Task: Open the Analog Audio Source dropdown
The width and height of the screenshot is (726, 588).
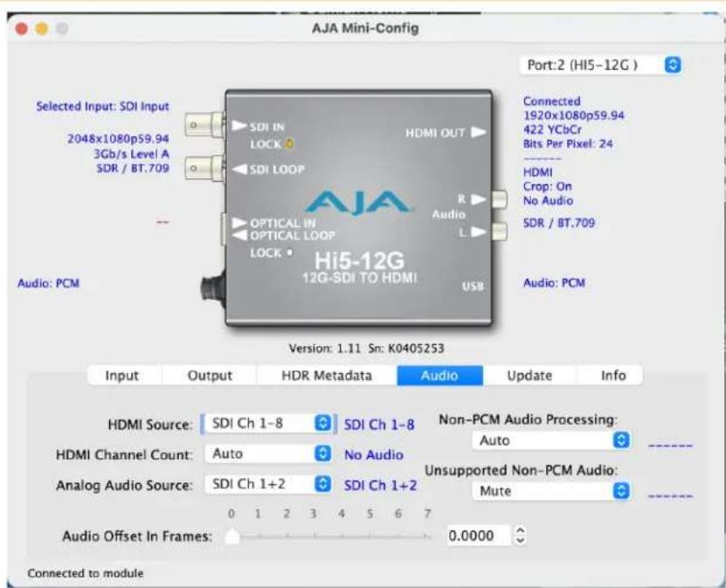Action: click(x=267, y=484)
